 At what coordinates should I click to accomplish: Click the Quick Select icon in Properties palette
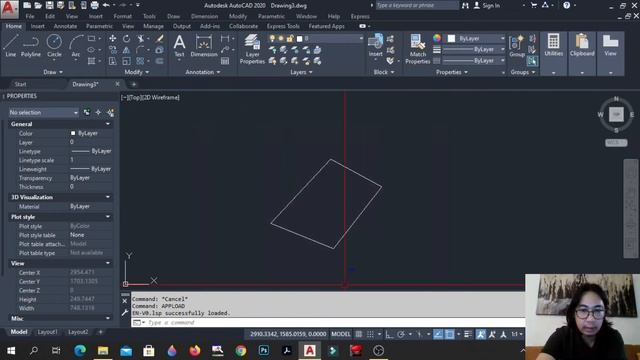(111, 112)
